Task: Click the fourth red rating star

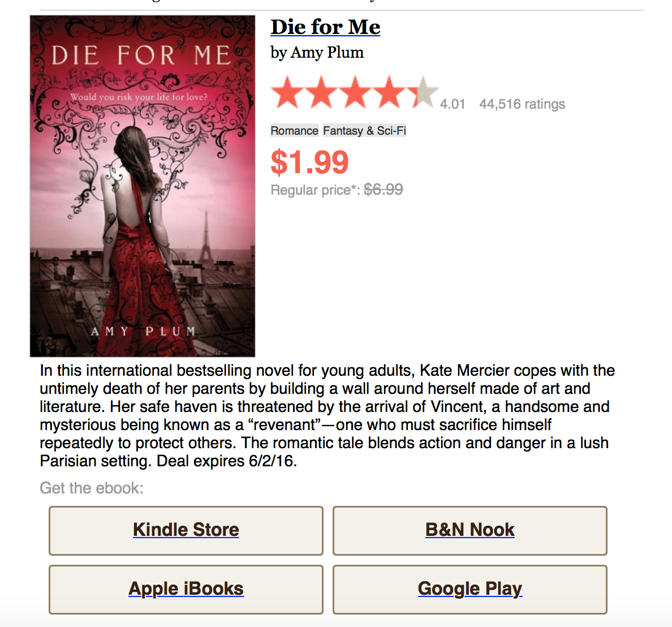Action: tap(390, 93)
